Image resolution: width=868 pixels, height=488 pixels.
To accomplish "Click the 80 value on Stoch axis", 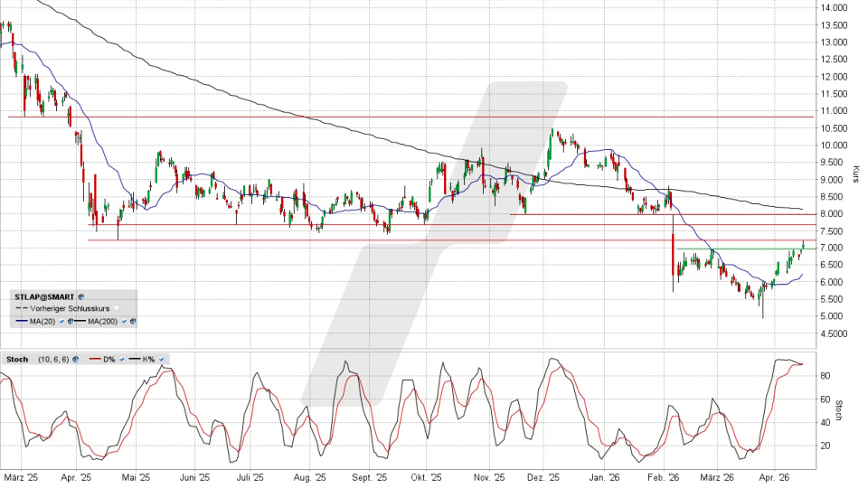I will (826, 376).
